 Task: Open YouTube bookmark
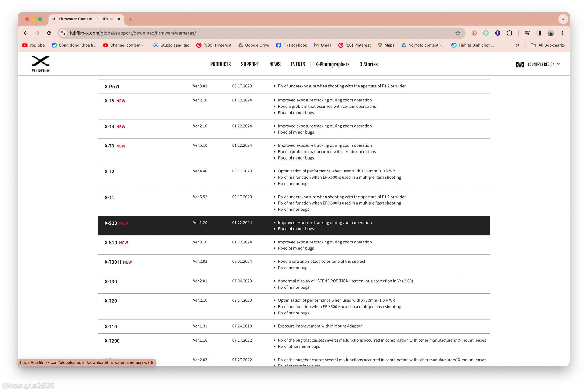[34, 45]
